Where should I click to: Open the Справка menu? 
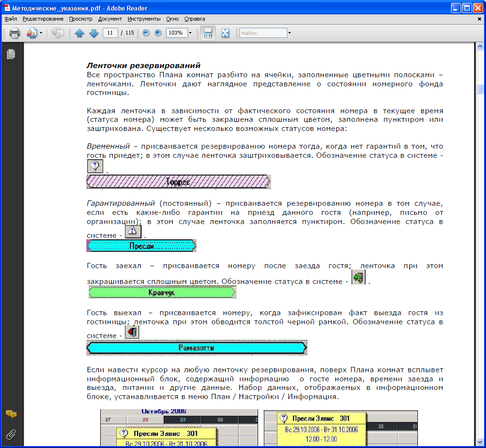pos(195,19)
